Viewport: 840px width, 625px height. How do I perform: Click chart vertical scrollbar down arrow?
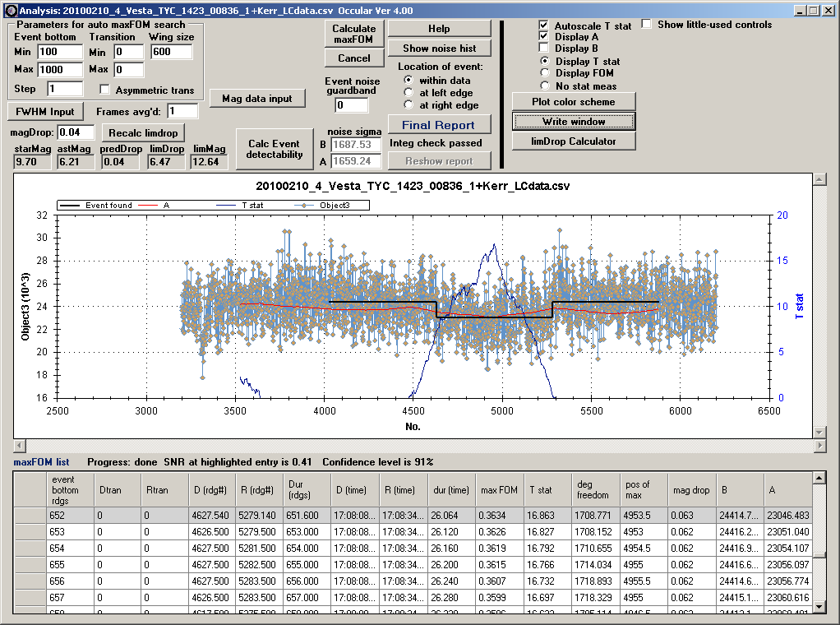[x=819, y=432]
